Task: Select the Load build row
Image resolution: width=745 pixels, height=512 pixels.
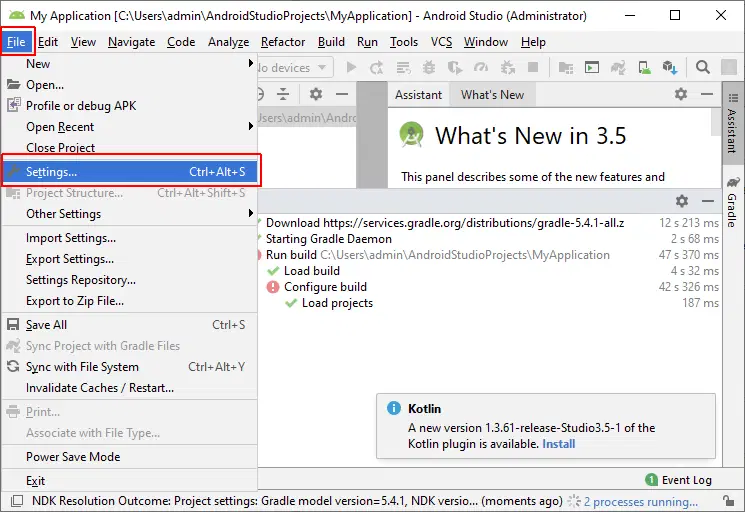Action: click(489, 271)
